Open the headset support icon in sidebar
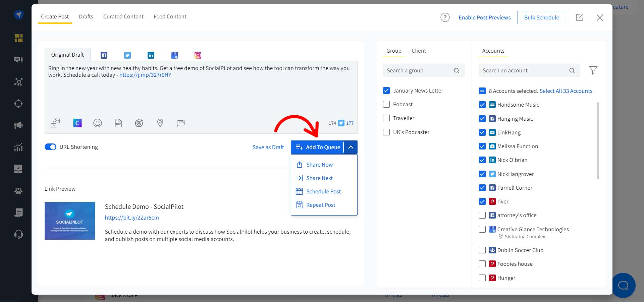The height and width of the screenshot is (302, 644). 18,234
